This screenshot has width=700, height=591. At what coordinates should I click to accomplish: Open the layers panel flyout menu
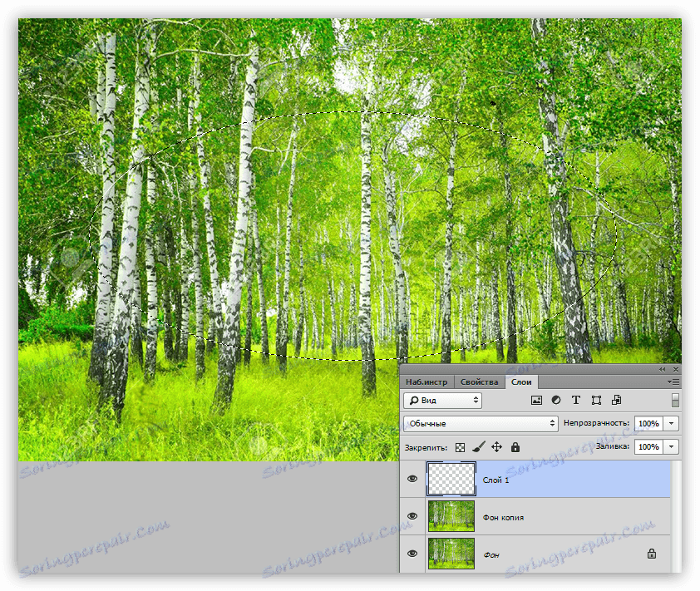point(673,382)
